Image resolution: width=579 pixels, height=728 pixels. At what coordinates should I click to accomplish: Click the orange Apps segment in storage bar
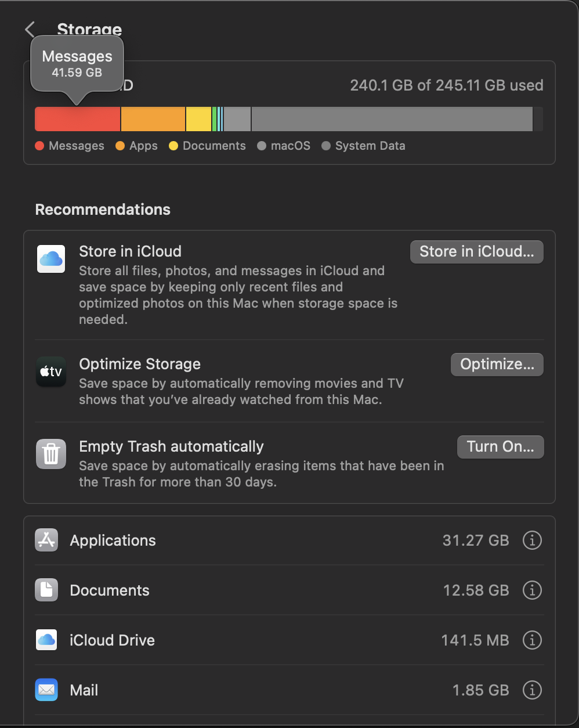(153, 119)
